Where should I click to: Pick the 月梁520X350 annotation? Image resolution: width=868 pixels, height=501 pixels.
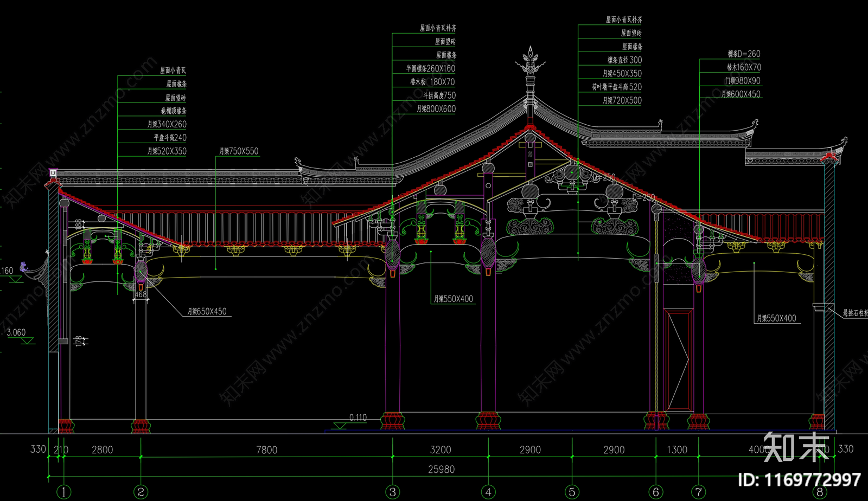tap(167, 151)
